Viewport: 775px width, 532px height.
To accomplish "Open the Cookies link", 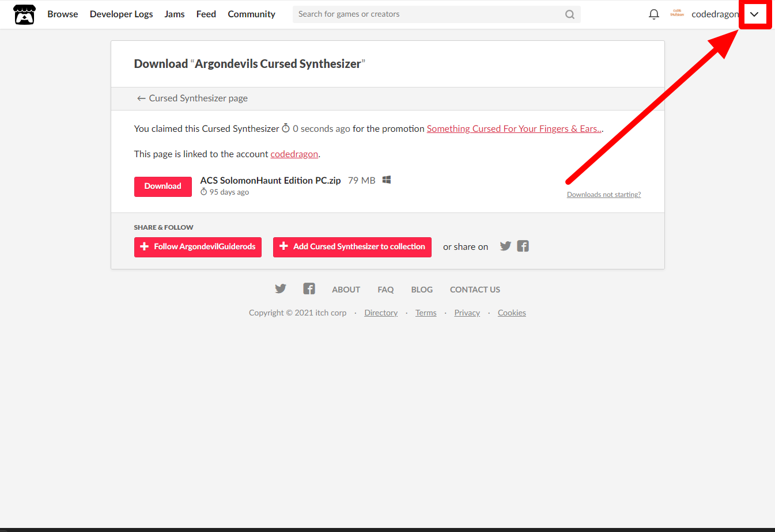I will pyautogui.click(x=512, y=313).
